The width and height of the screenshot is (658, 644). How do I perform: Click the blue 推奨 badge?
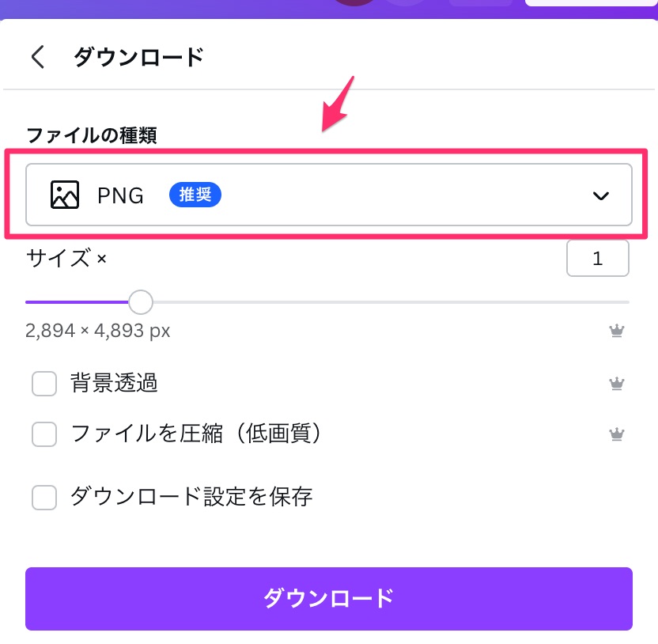point(195,195)
